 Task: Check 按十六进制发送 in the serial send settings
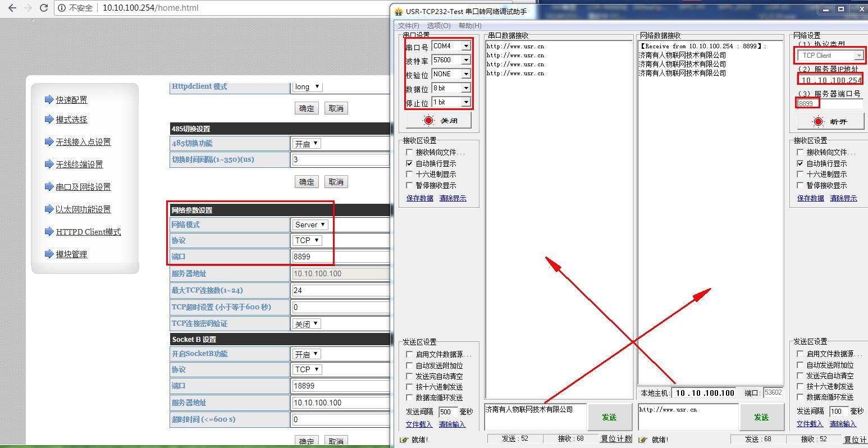tap(409, 387)
